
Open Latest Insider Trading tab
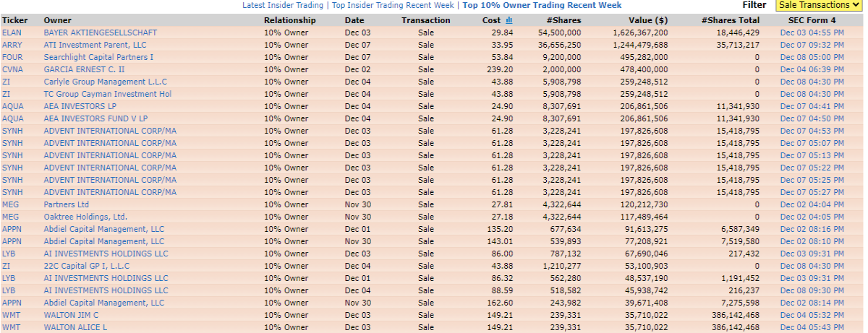(x=284, y=5)
